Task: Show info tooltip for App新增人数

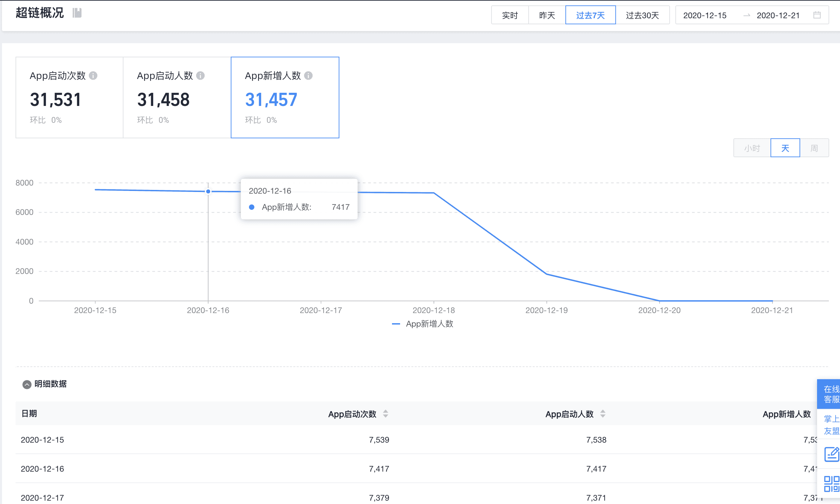Action: [308, 75]
